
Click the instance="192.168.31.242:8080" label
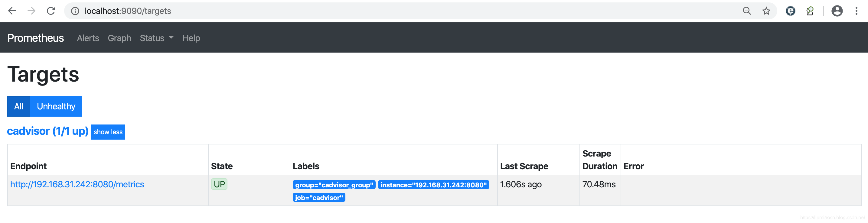434,185
